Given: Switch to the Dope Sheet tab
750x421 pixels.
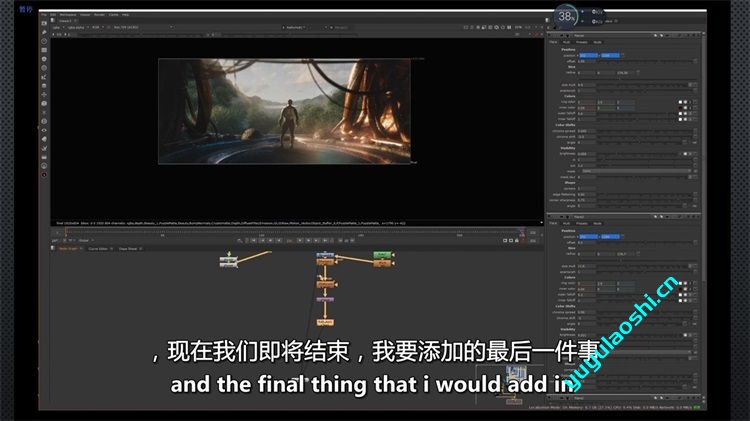Looking at the screenshot, I should tap(128, 249).
